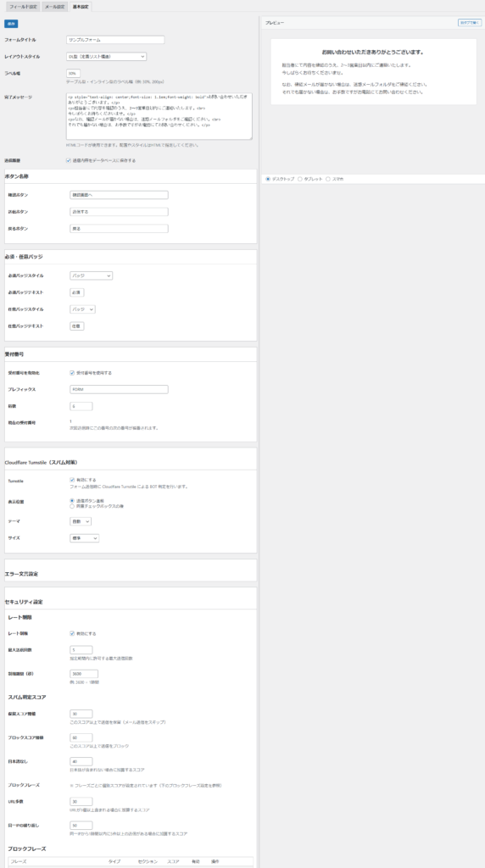
Task: Click the 日本語なし score field
Action: (81, 762)
